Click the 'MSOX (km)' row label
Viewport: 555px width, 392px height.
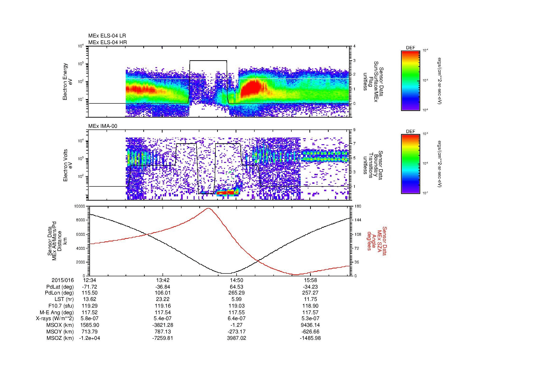[x=60, y=325]
